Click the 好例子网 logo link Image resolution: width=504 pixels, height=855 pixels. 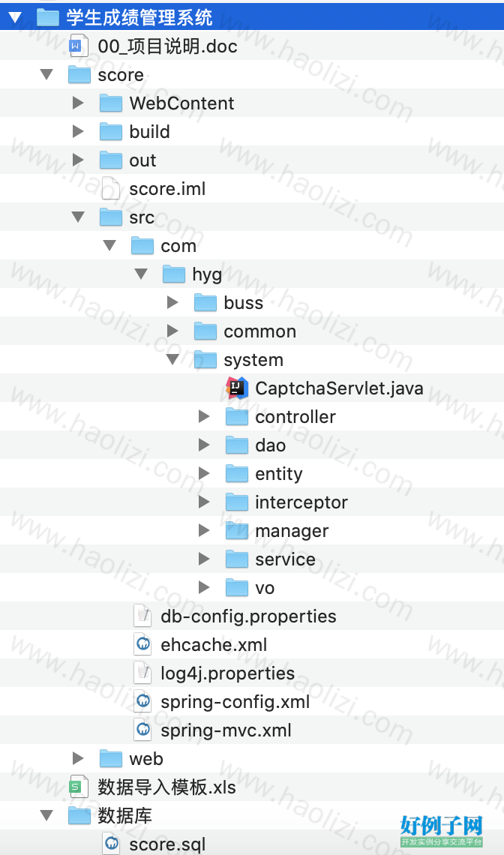pos(442,830)
